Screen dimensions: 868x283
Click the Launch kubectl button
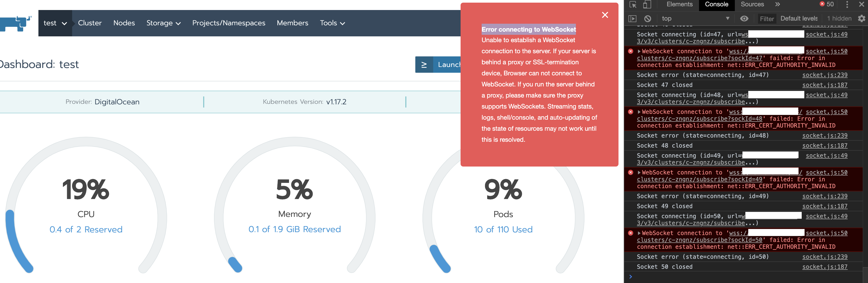tap(438, 64)
